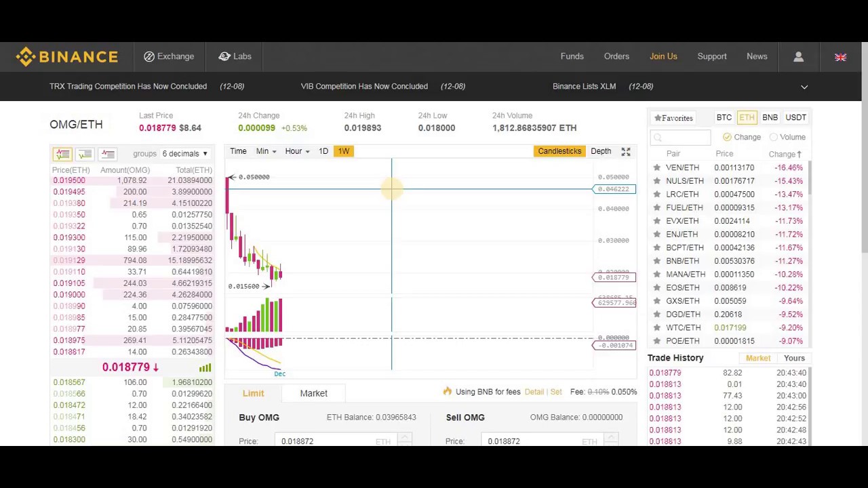Click the green bars signal icon by last price
This screenshot has height=488, width=868.
click(205, 367)
